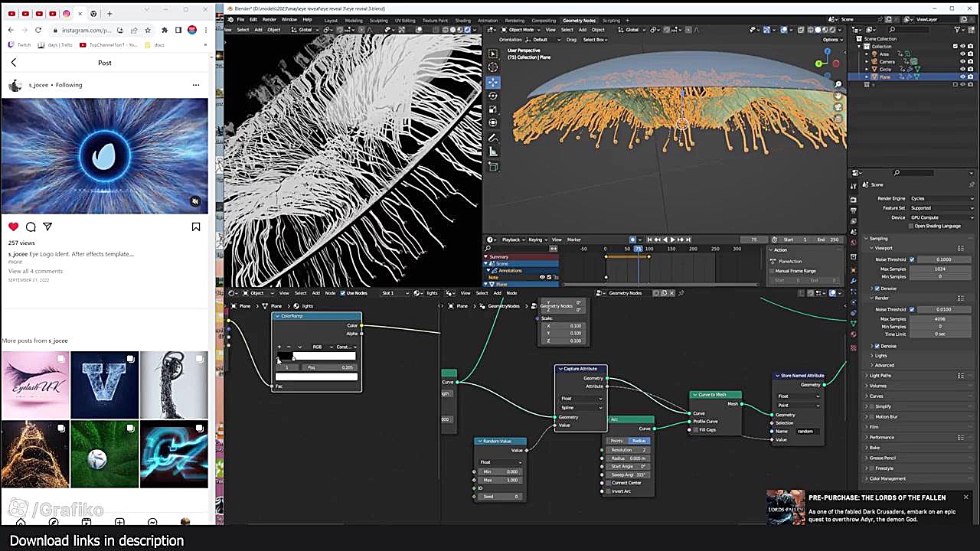
Task: Click the ColorRamp gradient bar
Action: (317, 357)
